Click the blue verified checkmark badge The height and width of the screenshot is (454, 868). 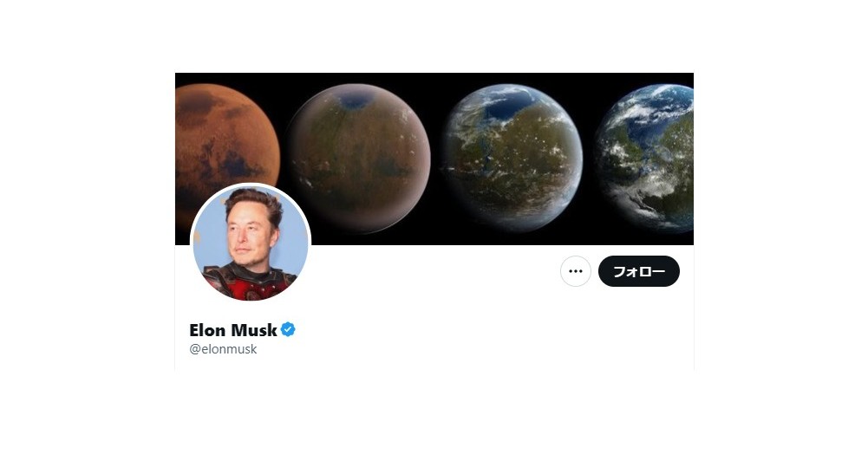tap(288, 329)
